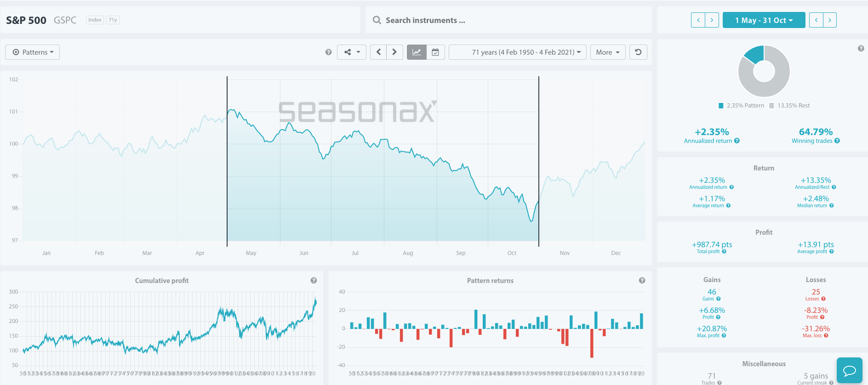868x385 pixels.
Task: Click the 71y tag
Action: point(113,20)
